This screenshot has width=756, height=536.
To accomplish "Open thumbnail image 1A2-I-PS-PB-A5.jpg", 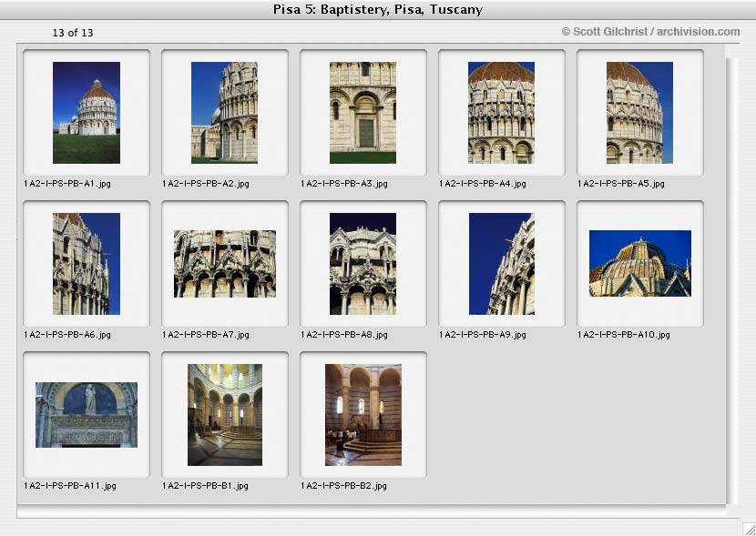I will (x=639, y=113).
